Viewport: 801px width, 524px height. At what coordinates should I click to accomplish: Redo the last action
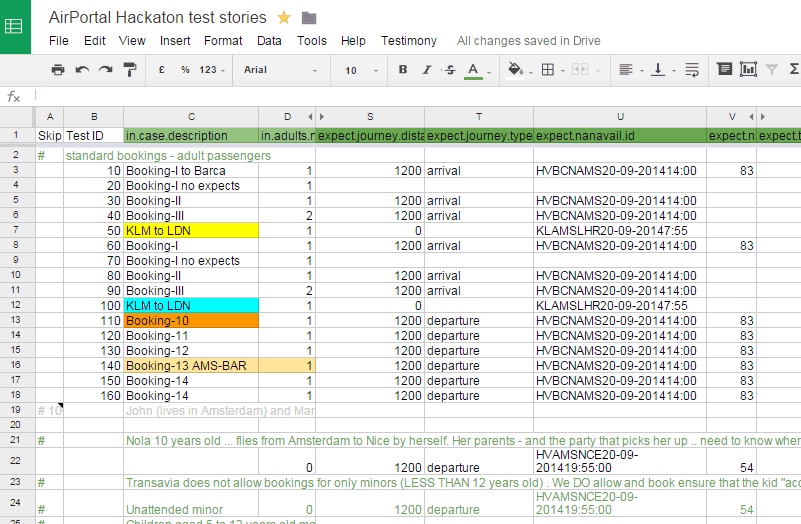(x=105, y=70)
